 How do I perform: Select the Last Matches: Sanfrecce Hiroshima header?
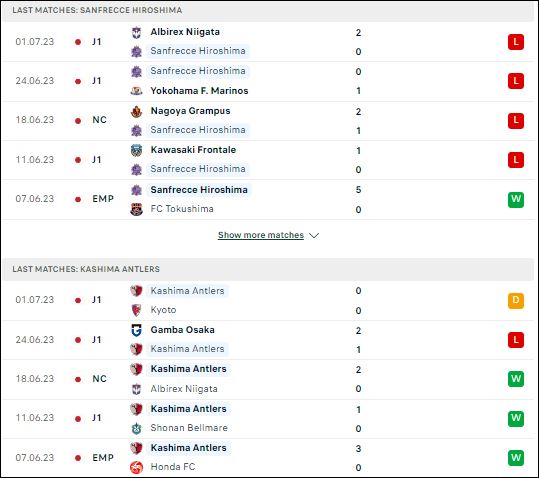(x=97, y=10)
